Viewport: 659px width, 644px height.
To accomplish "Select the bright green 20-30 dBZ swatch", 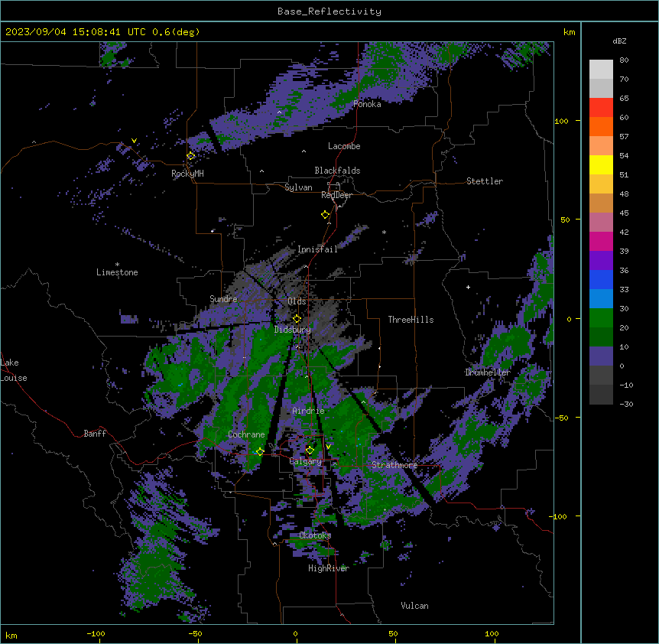I will coord(601,318).
